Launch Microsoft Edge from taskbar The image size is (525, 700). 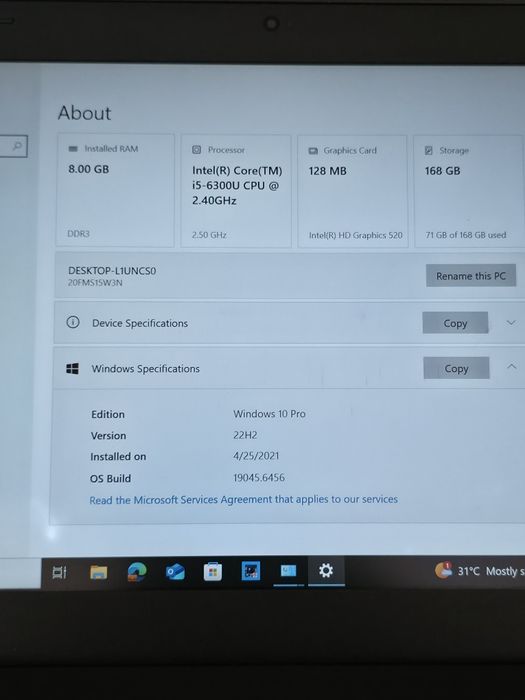[x=137, y=572]
